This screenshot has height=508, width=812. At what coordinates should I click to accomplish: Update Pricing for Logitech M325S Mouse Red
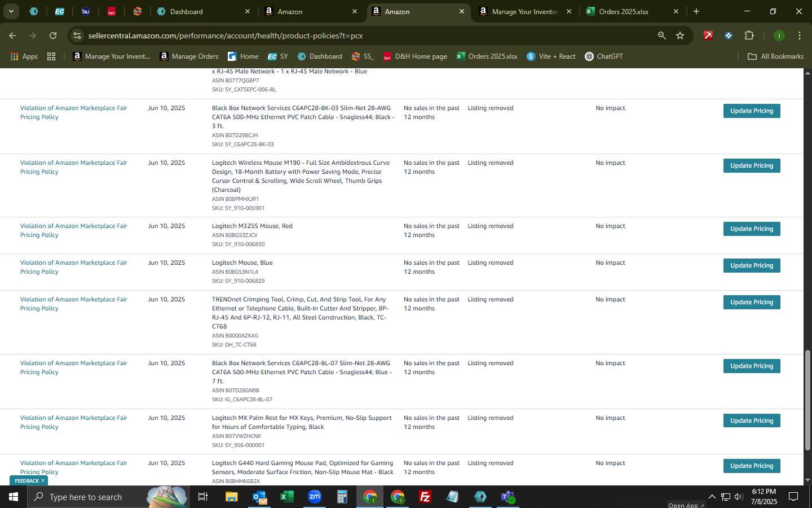(752, 229)
